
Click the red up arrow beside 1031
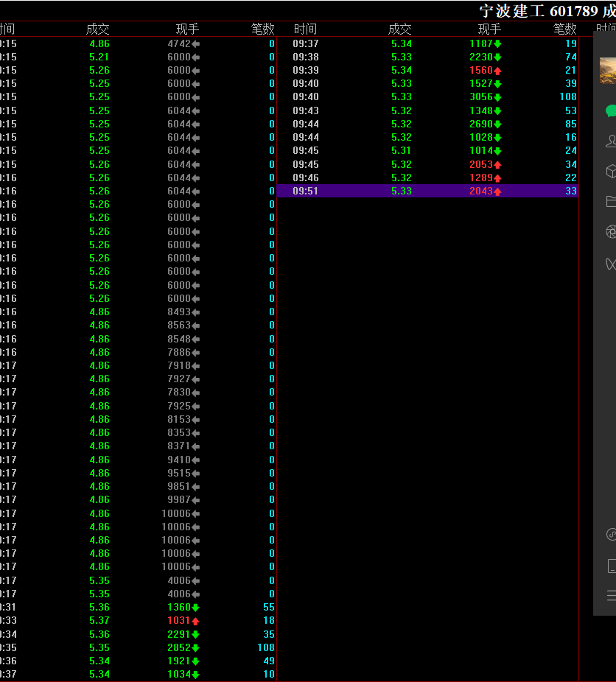point(195,621)
